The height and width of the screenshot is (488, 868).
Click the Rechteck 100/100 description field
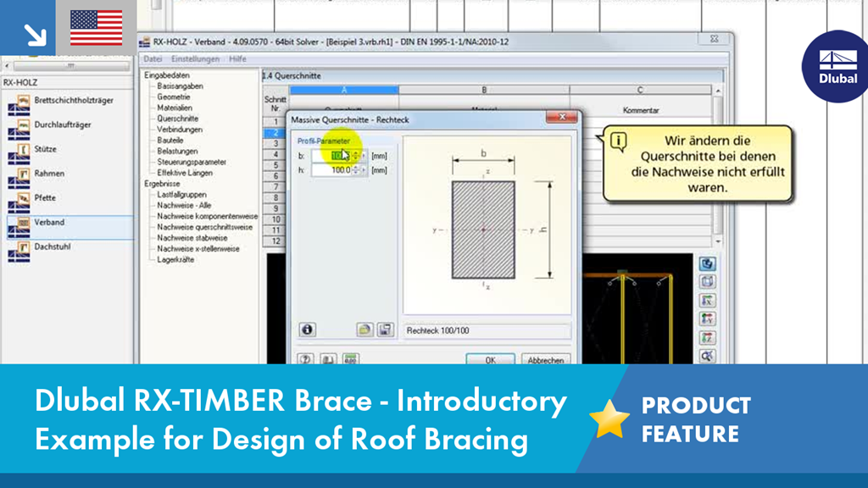tap(487, 331)
